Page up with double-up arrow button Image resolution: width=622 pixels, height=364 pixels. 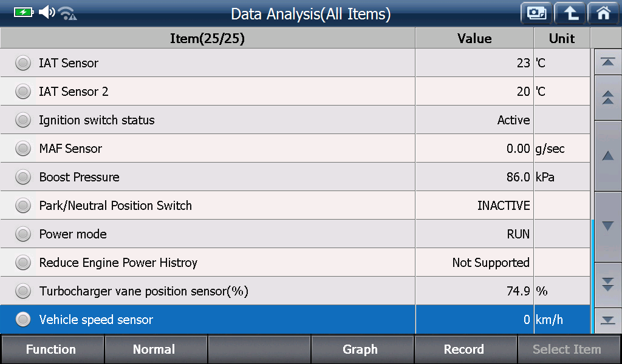point(607,98)
